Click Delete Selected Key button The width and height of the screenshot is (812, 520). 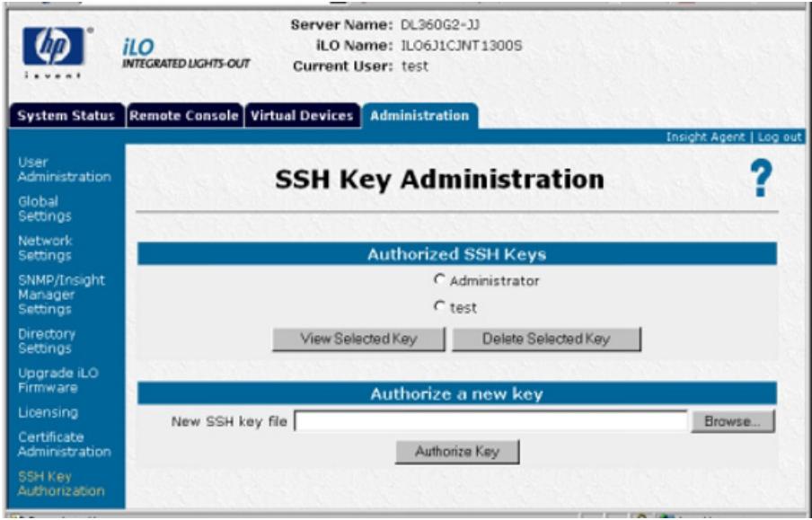point(546,339)
